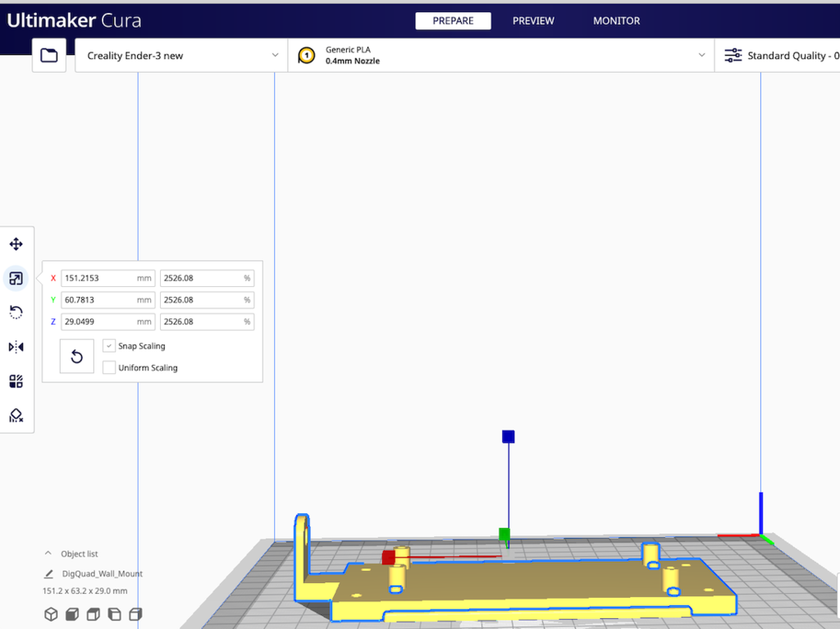Viewport: 840px width, 629px height.
Task: Disable the Snap Scaling checkbox
Action: click(x=109, y=346)
